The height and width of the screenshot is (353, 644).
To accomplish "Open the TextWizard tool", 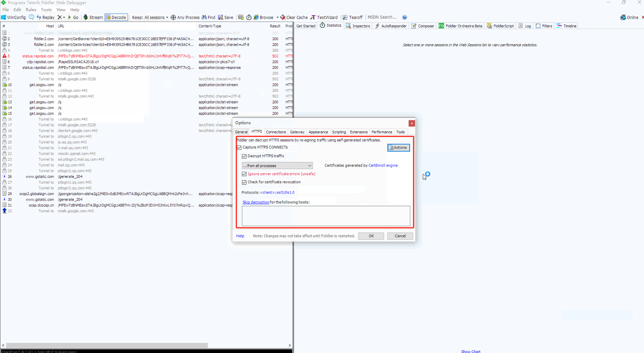I will 313,17.
